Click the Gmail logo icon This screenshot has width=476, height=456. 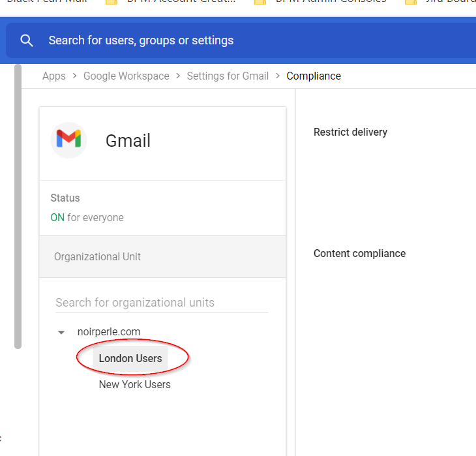tap(68, 139)
